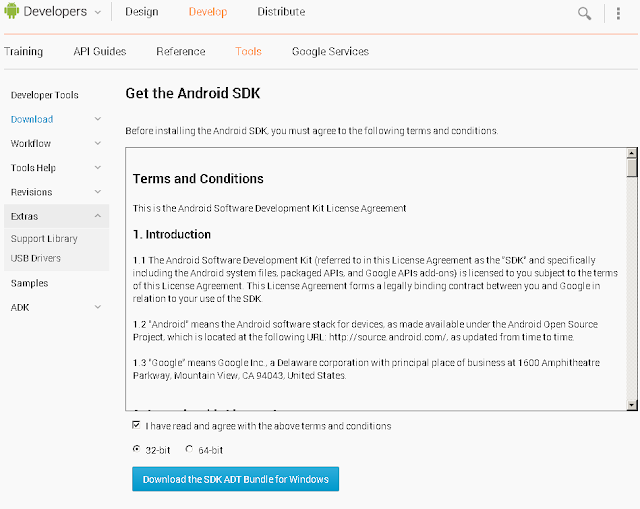Select the 32-bit radio option
This screenshot has height=509, width=640.
[136, 449]
